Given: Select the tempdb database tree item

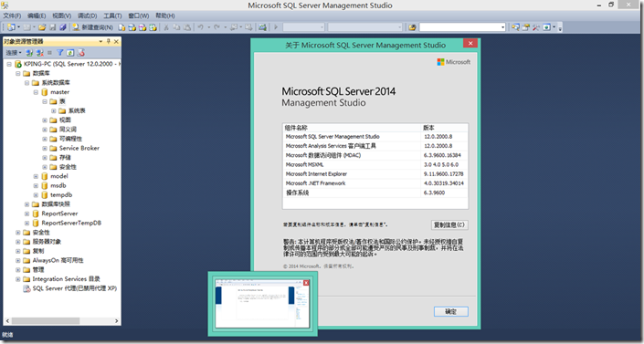Looking at the screenshot, I should coord(57,195).
